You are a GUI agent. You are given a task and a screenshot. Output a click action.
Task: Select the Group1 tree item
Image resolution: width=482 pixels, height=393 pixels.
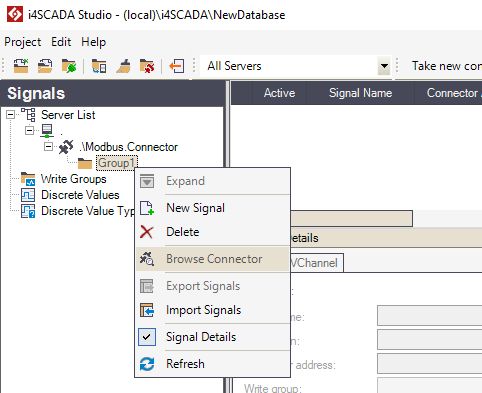pyautogui.click(x=116, y=163)
